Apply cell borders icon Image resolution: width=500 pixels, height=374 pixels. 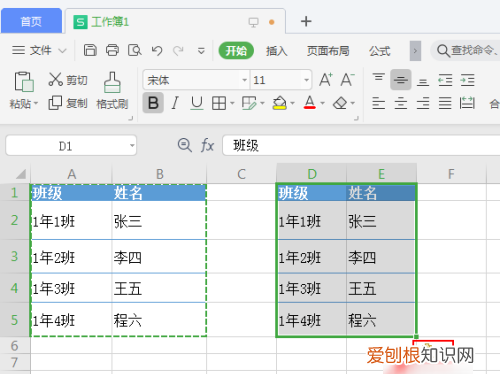(219, 103)
